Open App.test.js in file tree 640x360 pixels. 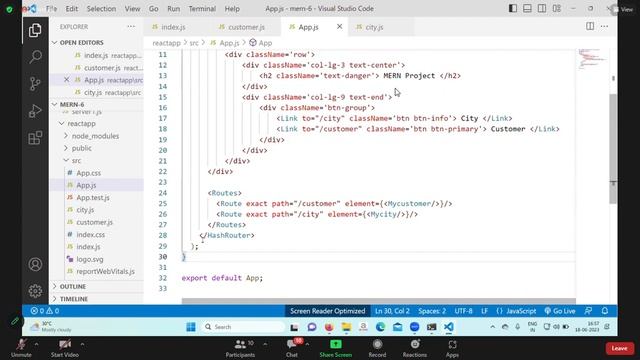pos(93,198)
